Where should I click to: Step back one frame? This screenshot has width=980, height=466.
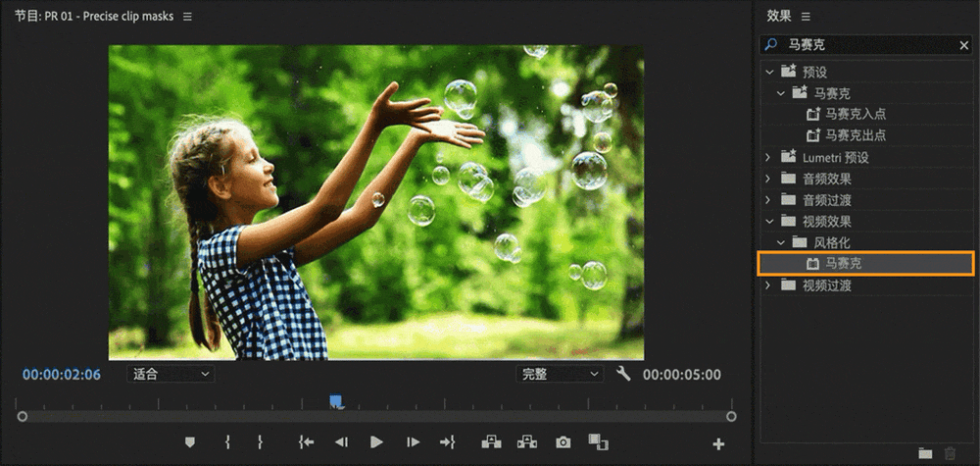click(x=341, y=442)
